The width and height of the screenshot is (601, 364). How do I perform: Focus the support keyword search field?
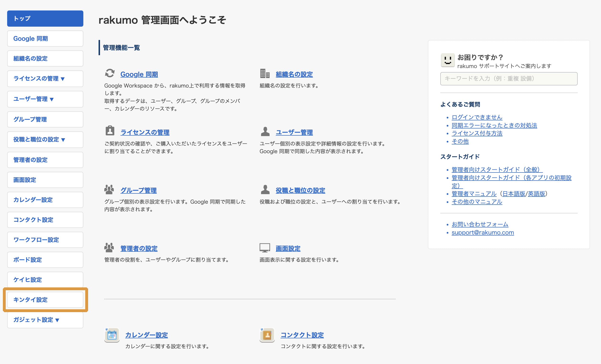click(x=509, y=79)
